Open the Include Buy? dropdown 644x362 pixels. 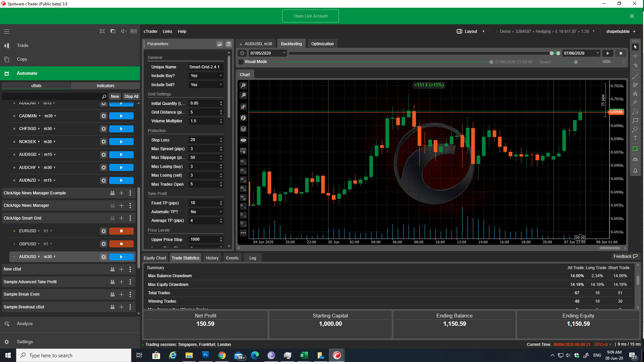(206, 76)
